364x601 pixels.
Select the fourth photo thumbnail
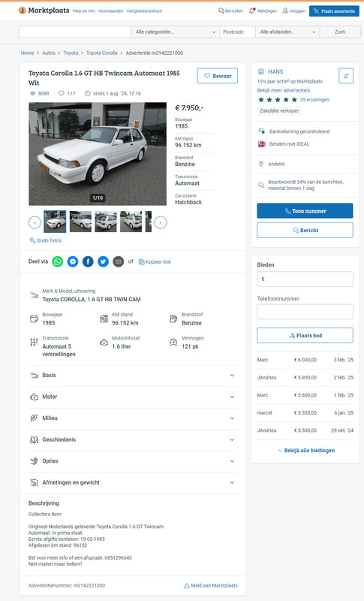coord(131,222)
